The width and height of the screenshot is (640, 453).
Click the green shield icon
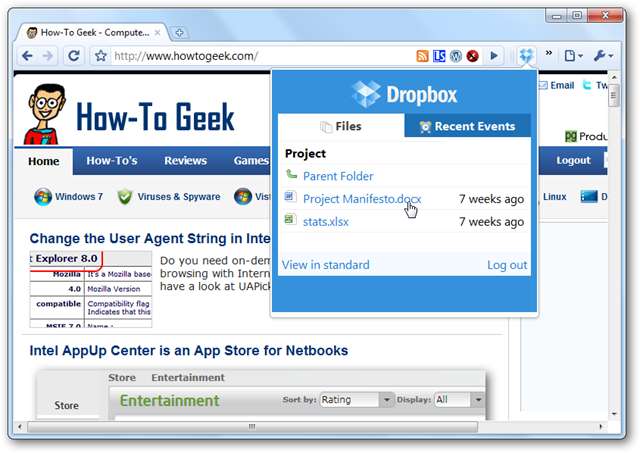pos(124,197)
